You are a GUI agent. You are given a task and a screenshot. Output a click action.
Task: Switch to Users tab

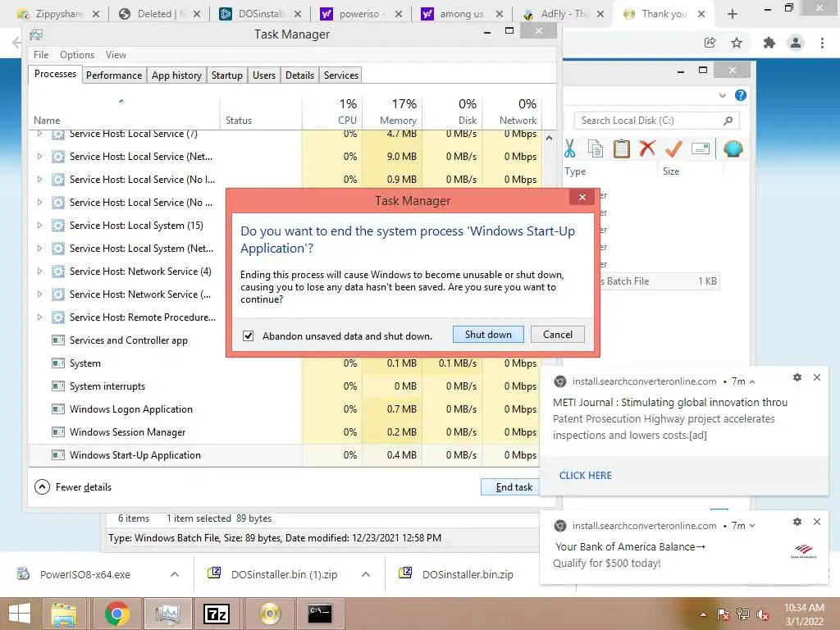(264, 75)
